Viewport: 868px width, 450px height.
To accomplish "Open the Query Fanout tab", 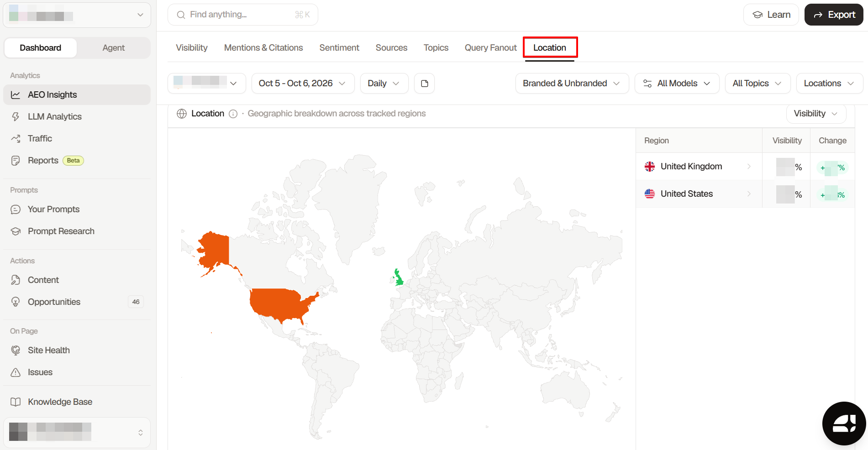I will [x=490, y=48].
